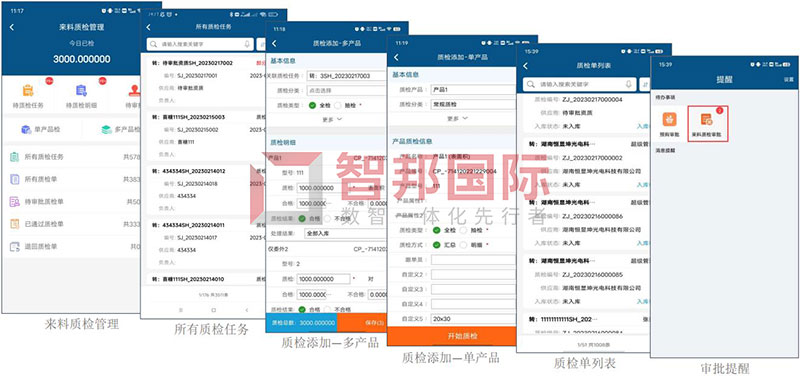Screen dimensions: 800x376
Task: Go back from 质检添加-单产品 screen
Action: pyautogui.click(x=396, y=57)
